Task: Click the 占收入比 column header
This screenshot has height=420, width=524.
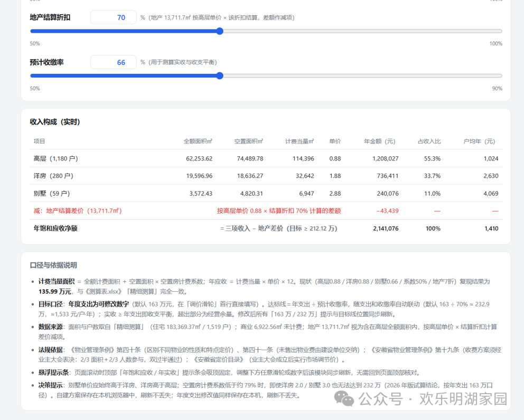Action: [x=429, y=141]
